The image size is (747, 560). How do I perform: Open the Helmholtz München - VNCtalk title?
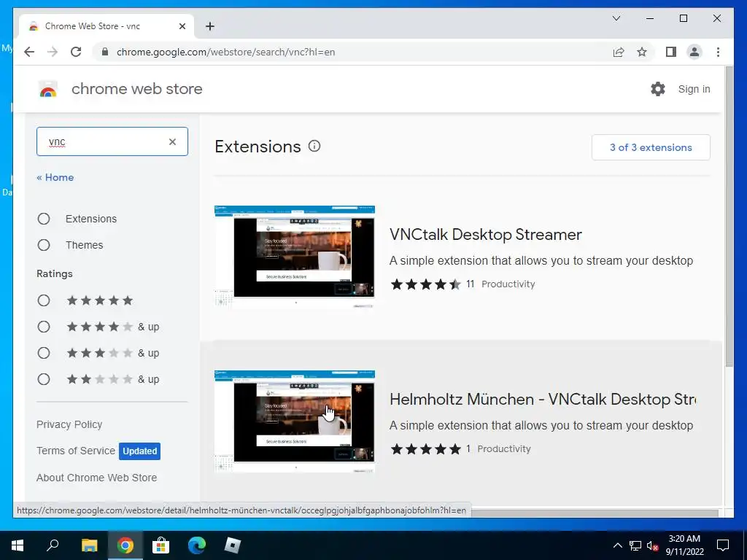coord(543,399)
